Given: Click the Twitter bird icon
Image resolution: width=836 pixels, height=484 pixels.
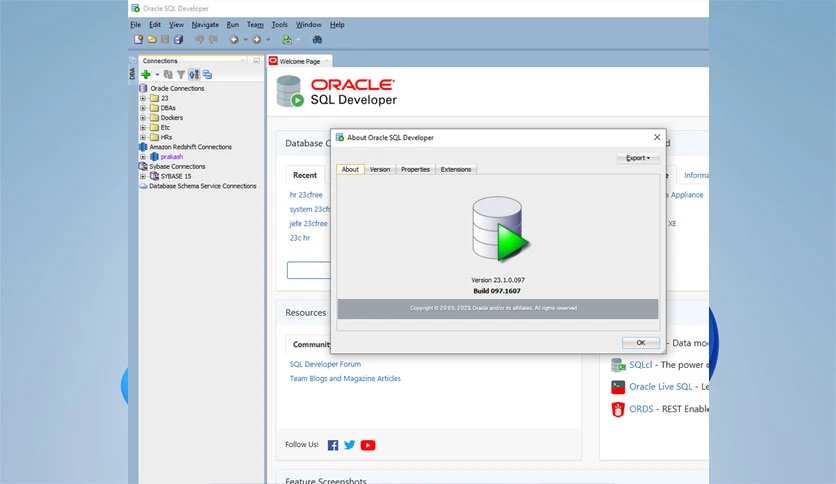Looking at the screenshot, I should tap(350, 445).
